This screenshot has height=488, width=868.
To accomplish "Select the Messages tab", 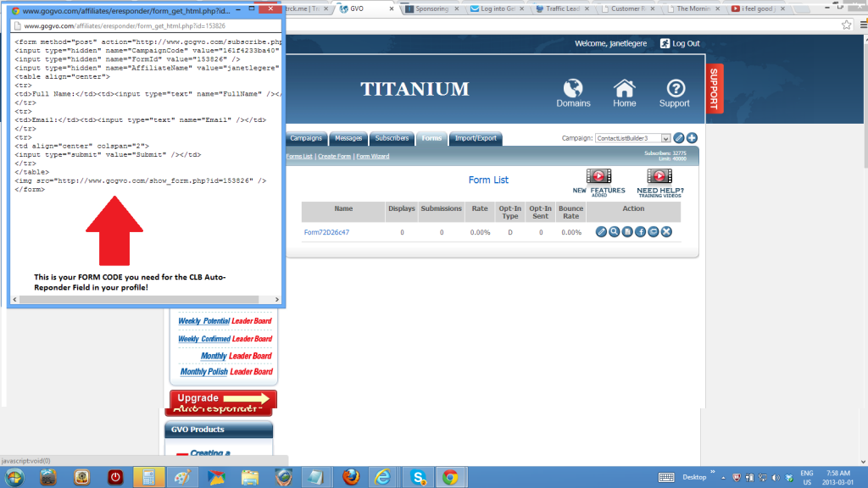I will pos(348,138).
